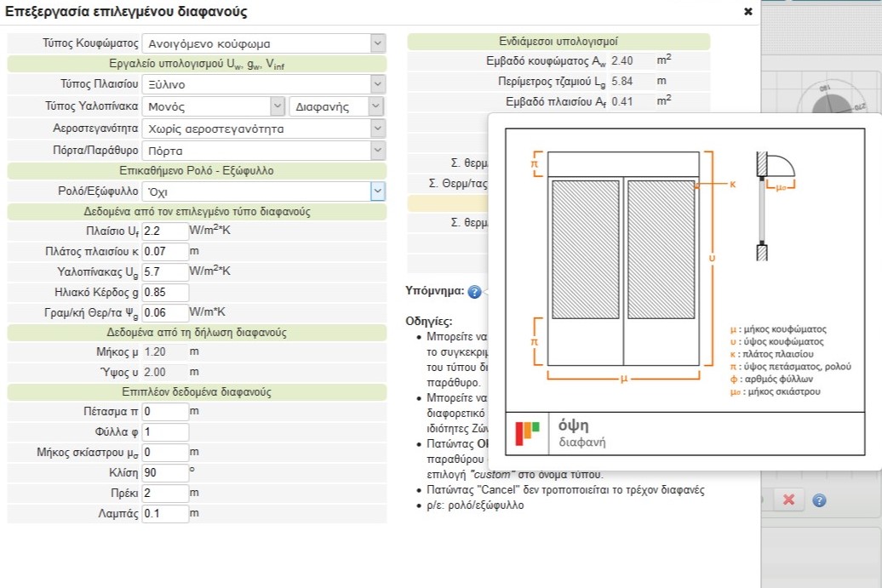The image size is (882, 588).
Task: Open the Τύπος Κουφώματος dropdown
Action: pos(264,43)
